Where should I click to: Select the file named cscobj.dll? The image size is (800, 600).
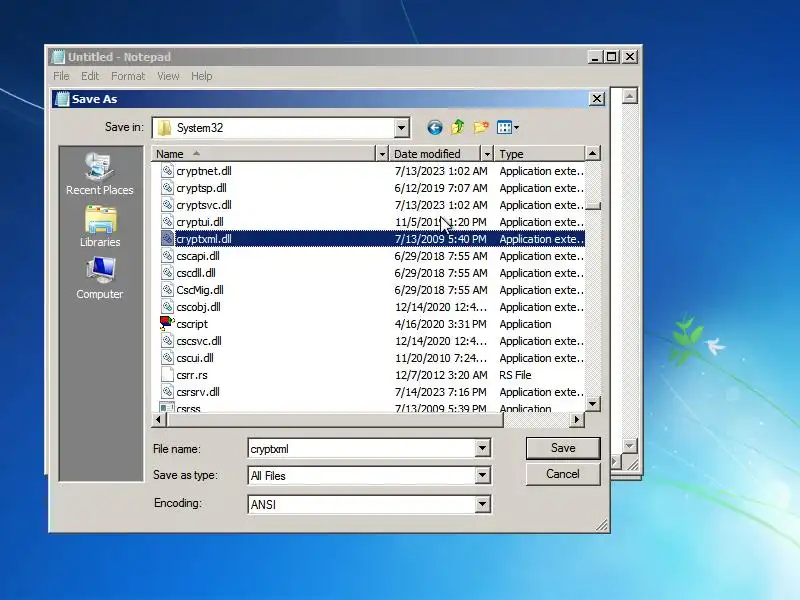(198, 307)
